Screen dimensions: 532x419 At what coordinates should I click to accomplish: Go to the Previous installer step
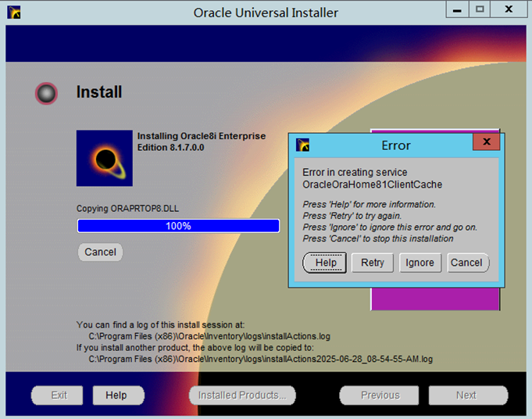click(x=379, y=396)
